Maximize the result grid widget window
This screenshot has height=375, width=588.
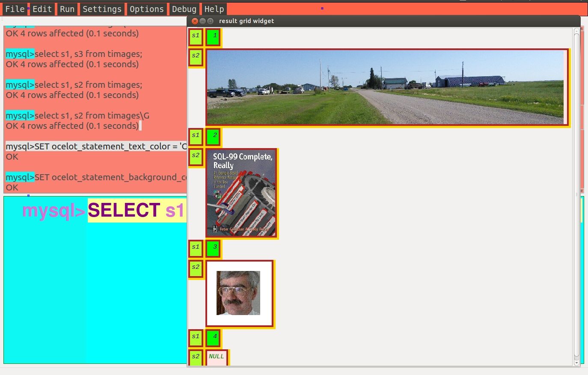(210, 21)
